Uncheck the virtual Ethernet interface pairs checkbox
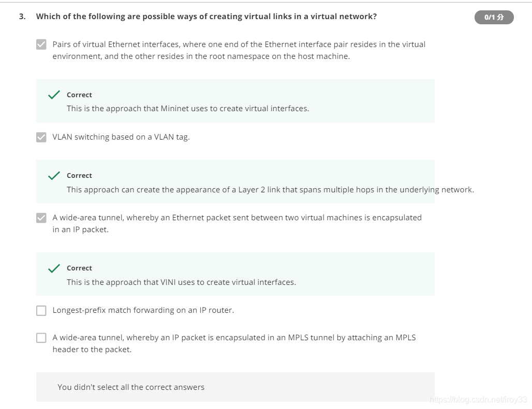 click(41, 45)
